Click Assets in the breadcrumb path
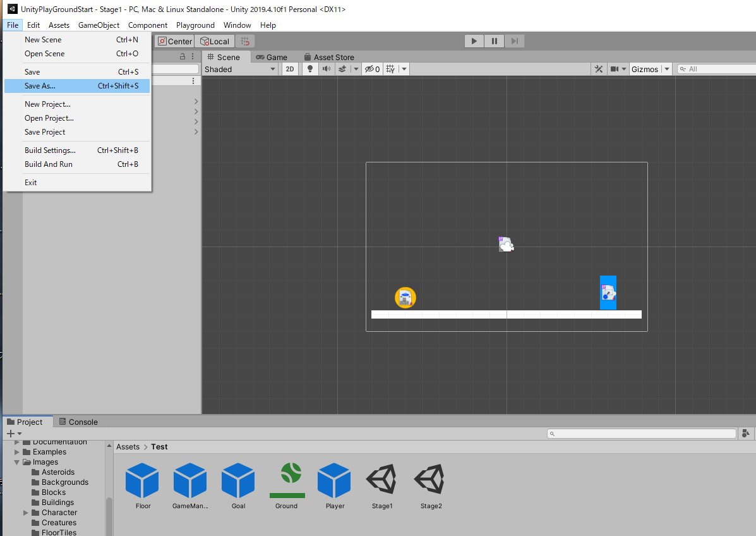 128,447
